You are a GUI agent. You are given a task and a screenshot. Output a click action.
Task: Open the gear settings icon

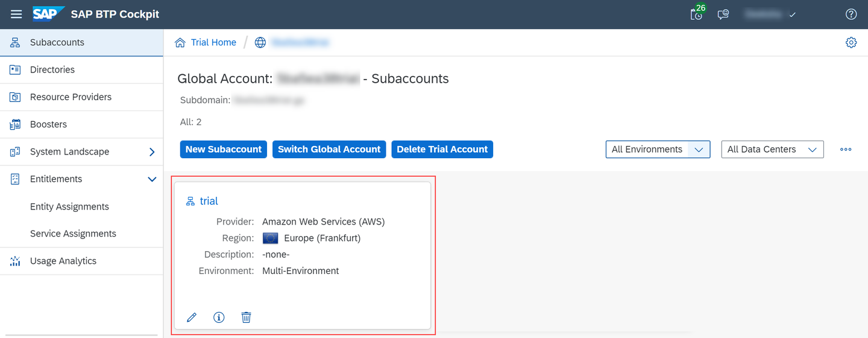click(851, 42)
